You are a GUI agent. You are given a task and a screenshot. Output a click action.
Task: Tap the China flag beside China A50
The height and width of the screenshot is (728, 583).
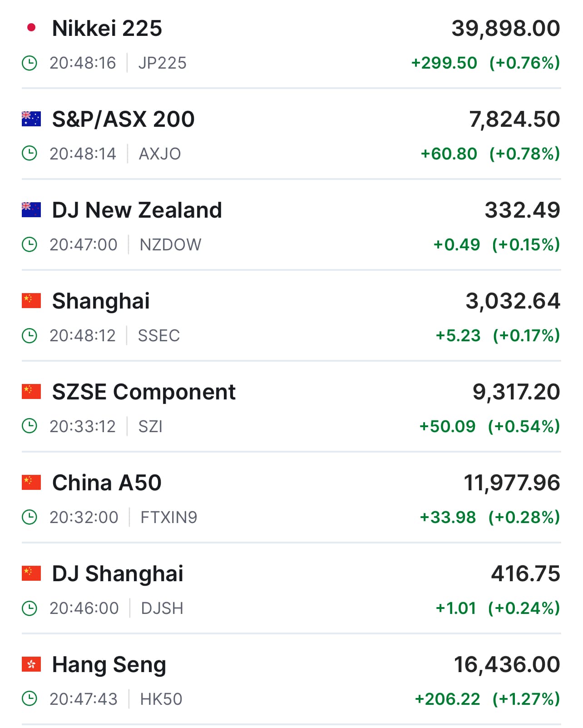(31, 482)
